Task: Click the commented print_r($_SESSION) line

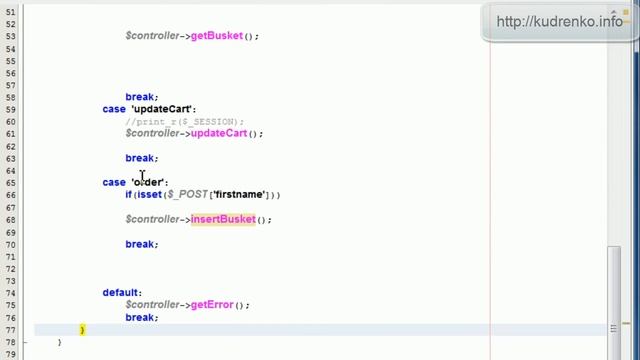Action: [x=184, y=122]
